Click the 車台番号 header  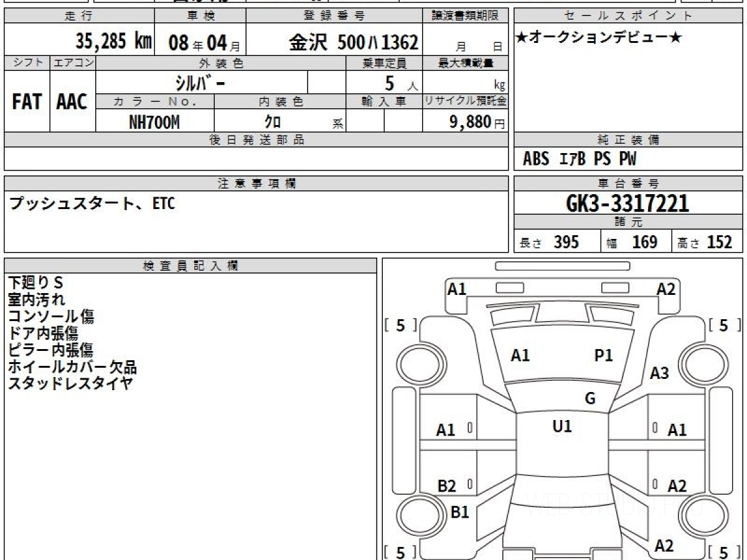point(629,184)
